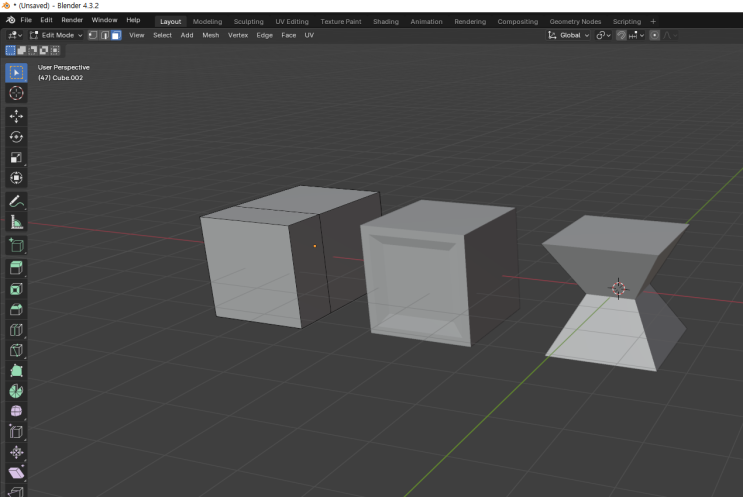
Task: Select the Loop Cut tool
Action: pyautogui.click(x=16, y=330)
